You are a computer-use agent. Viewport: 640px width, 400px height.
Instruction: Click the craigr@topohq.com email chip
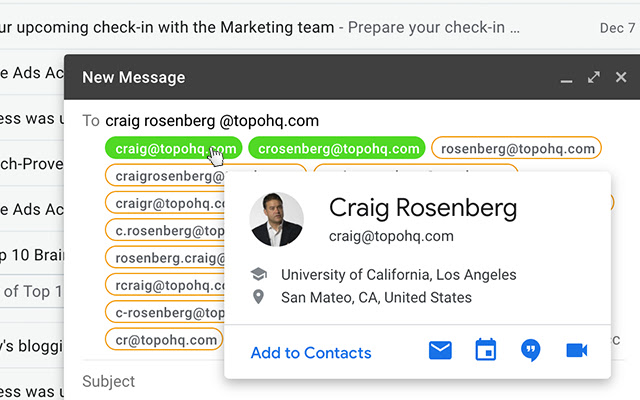click(163, 203)
